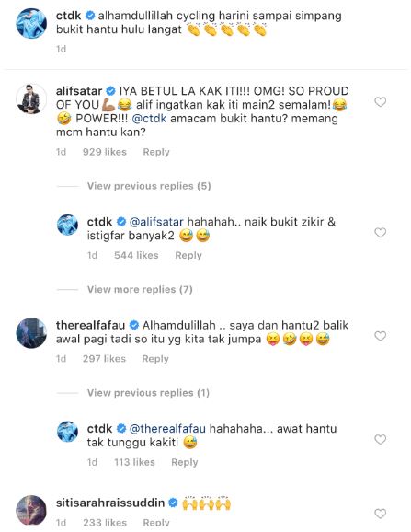Open therealfafau's profile avatar
This screenshot has width=411, height=532.
31,333
